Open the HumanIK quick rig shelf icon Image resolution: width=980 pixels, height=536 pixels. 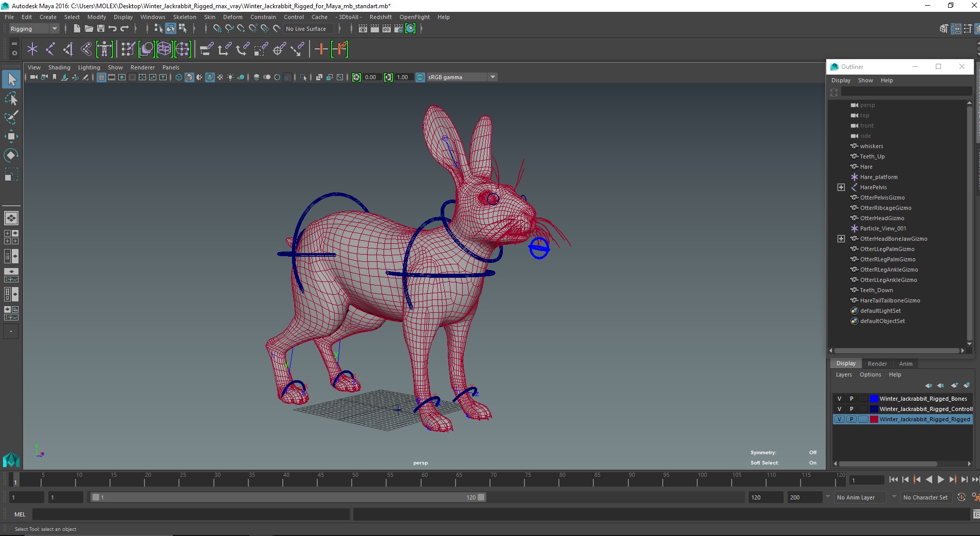(104, 49)
